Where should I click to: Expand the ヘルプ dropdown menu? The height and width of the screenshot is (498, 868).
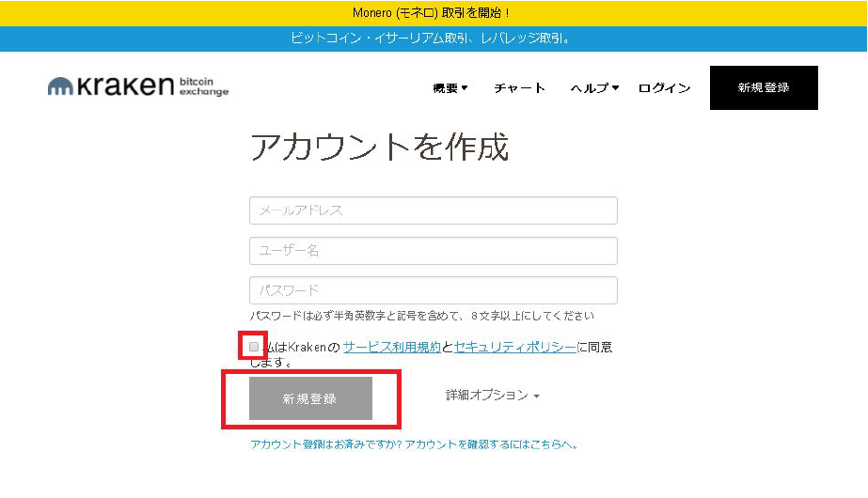click(594, 88)
